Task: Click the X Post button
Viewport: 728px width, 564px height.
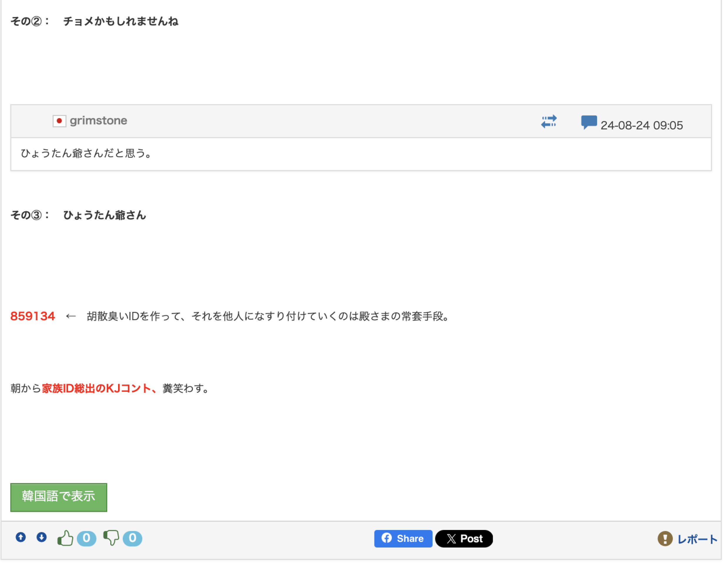Action: click(x=464, y=539)
